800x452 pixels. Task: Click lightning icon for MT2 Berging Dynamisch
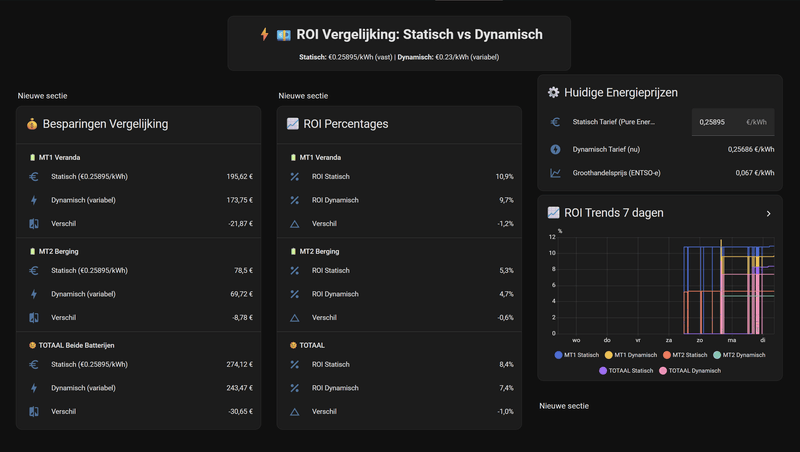pyautogui.click(x=34, y=294)
